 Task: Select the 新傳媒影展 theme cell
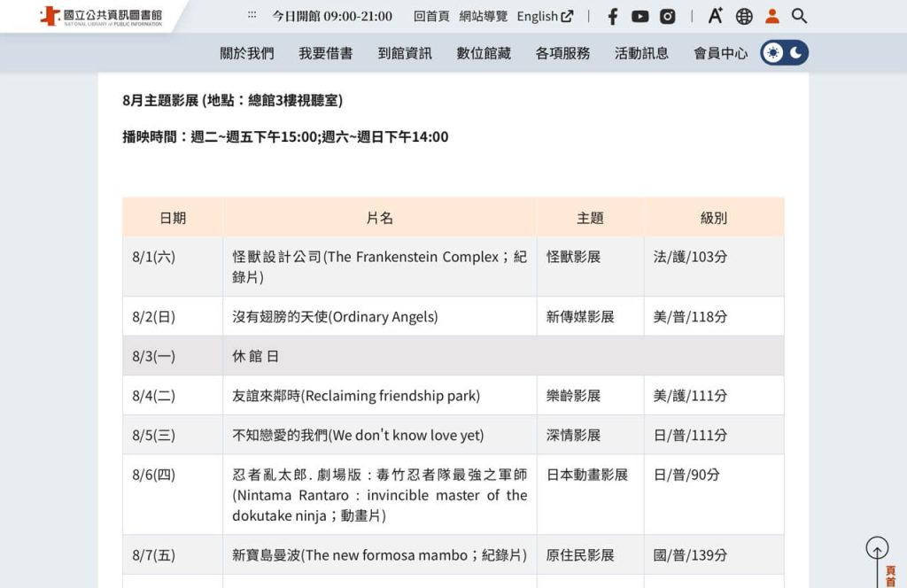tap(590, 316)
